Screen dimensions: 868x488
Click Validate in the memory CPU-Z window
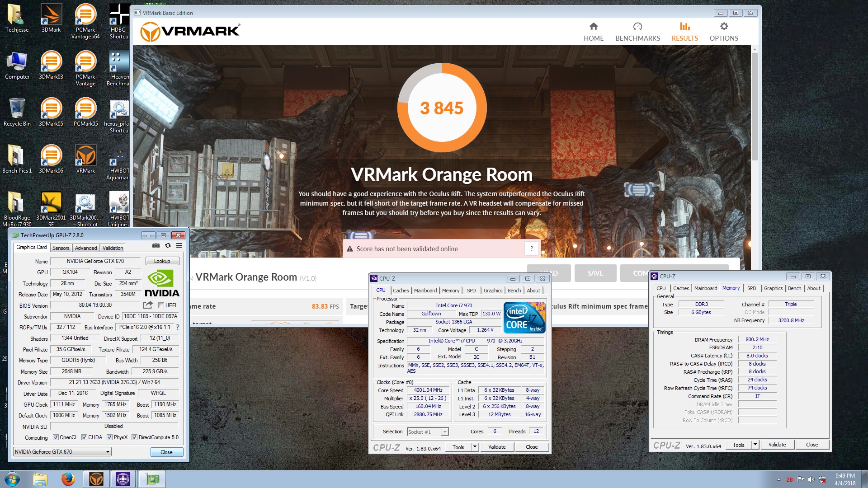click(777, 445)
